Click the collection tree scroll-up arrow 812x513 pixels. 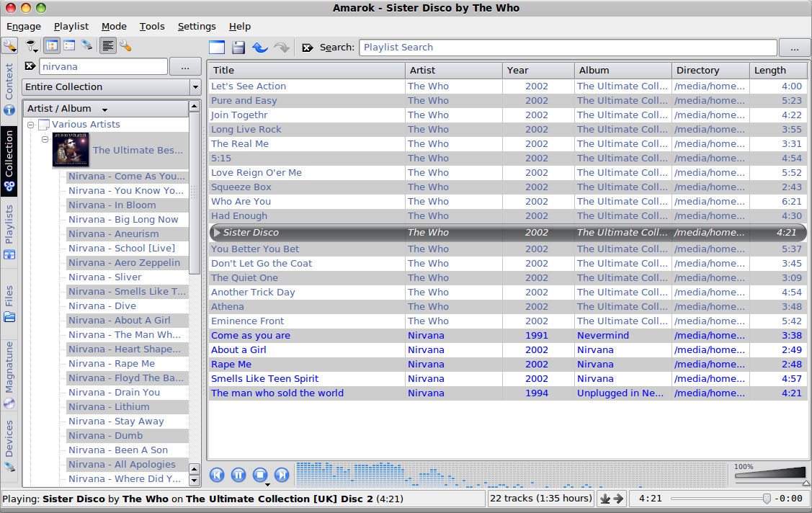point(195,106)
